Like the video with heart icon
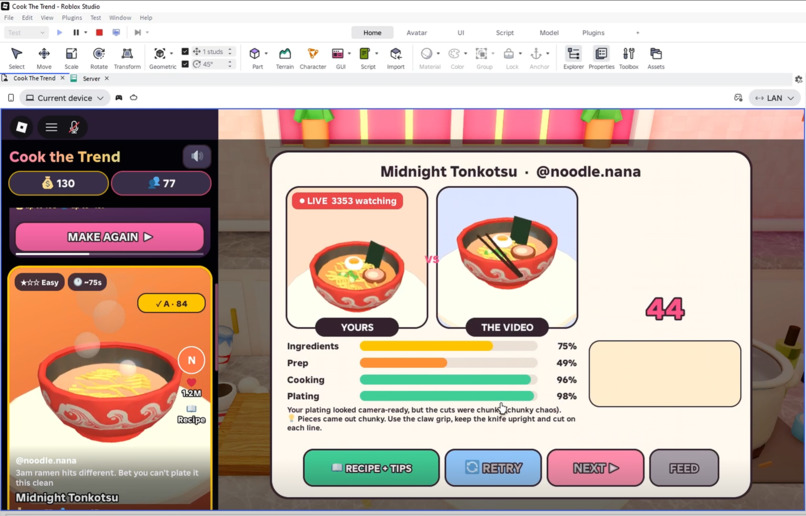The image size is (806, 516). pos(191,382)
